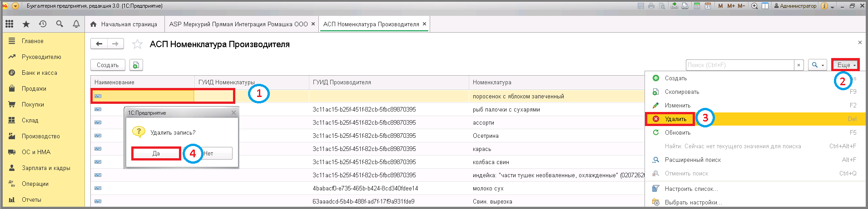
Task: Choose Расширенный поиск menu entry
Action: pos(755,160)
